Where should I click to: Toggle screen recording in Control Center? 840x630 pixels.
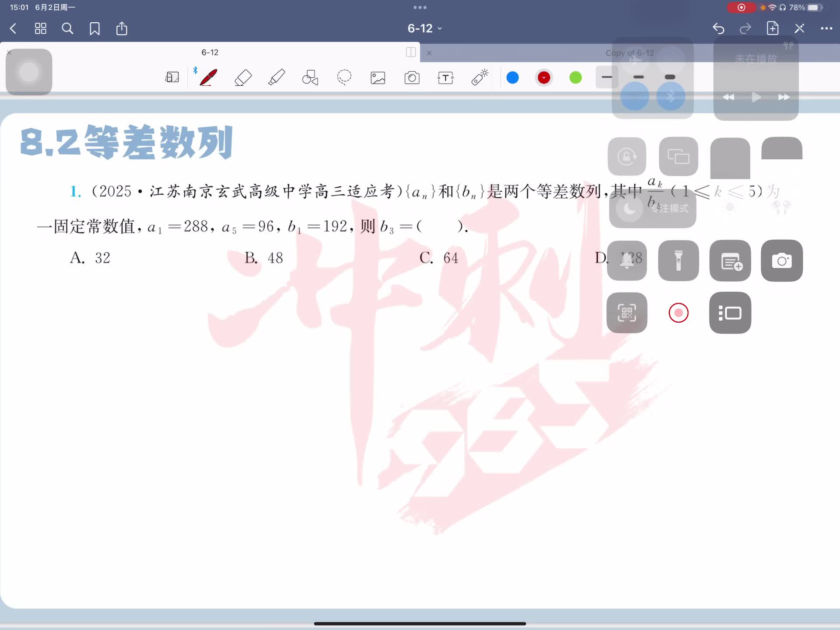678,313
